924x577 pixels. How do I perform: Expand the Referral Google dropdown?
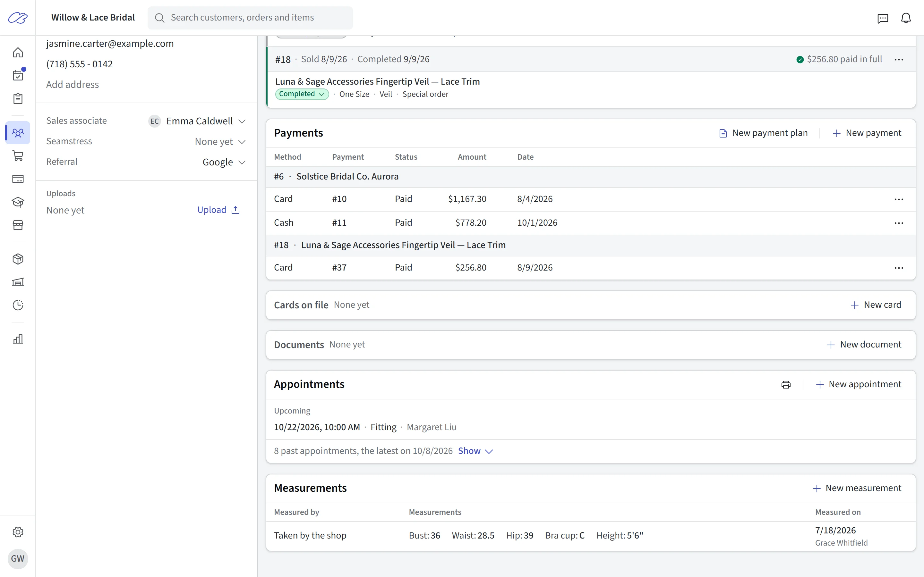pos(224,162)
